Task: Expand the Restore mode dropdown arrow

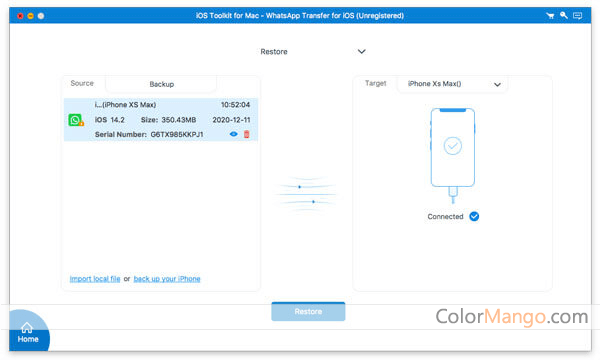Action: point(362,51)
